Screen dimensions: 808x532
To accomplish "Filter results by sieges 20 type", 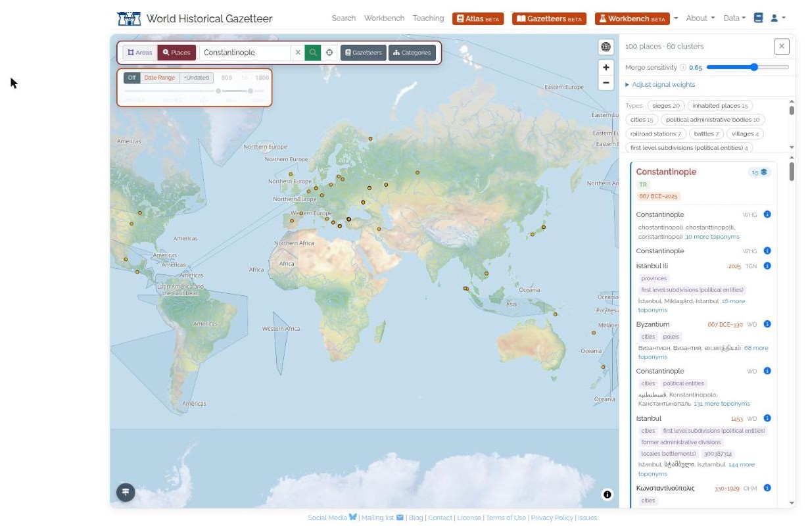I will tap(666, 106).
